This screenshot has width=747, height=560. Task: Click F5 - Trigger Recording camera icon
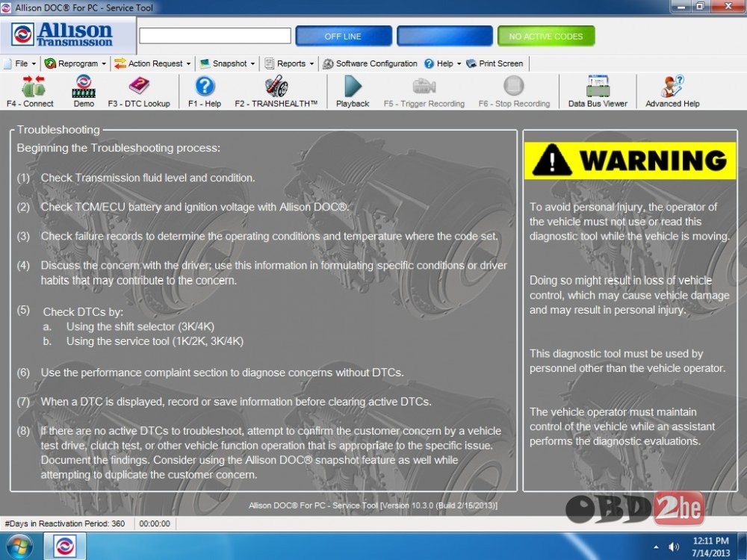[x=424, y=87]
